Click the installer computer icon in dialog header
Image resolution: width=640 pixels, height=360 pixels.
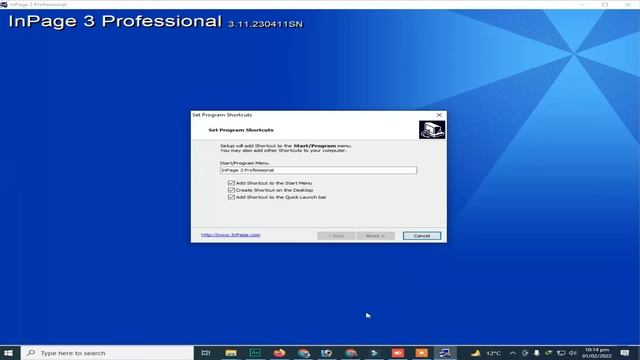click(432, 130)
